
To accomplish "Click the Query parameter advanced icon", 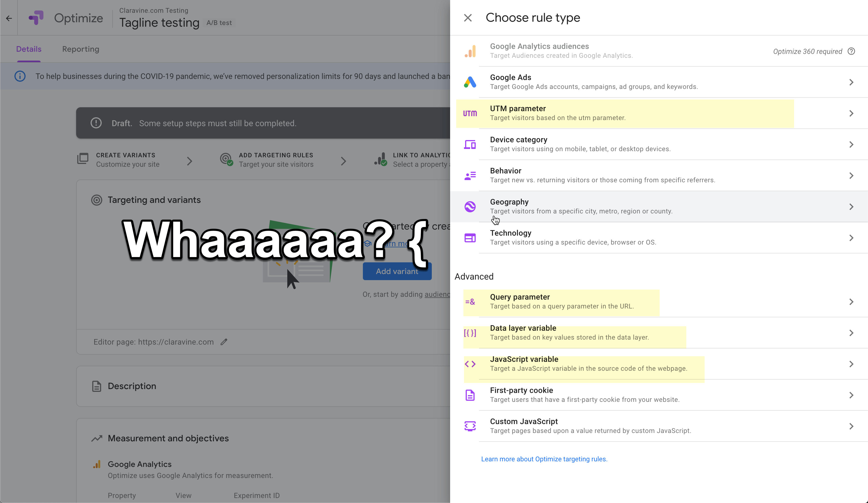I will click(470, 301).
